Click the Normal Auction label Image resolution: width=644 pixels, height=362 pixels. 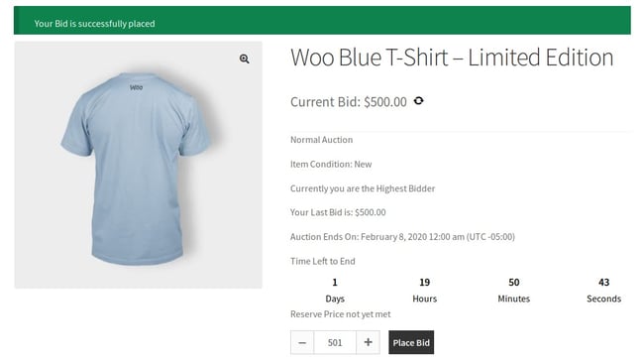(322, 140)
